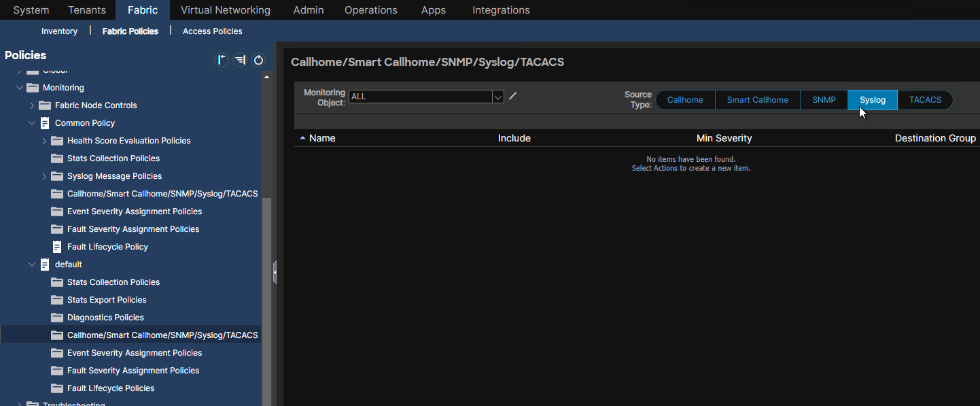Click the Stats Export Policies folder icon

[57, 300]
